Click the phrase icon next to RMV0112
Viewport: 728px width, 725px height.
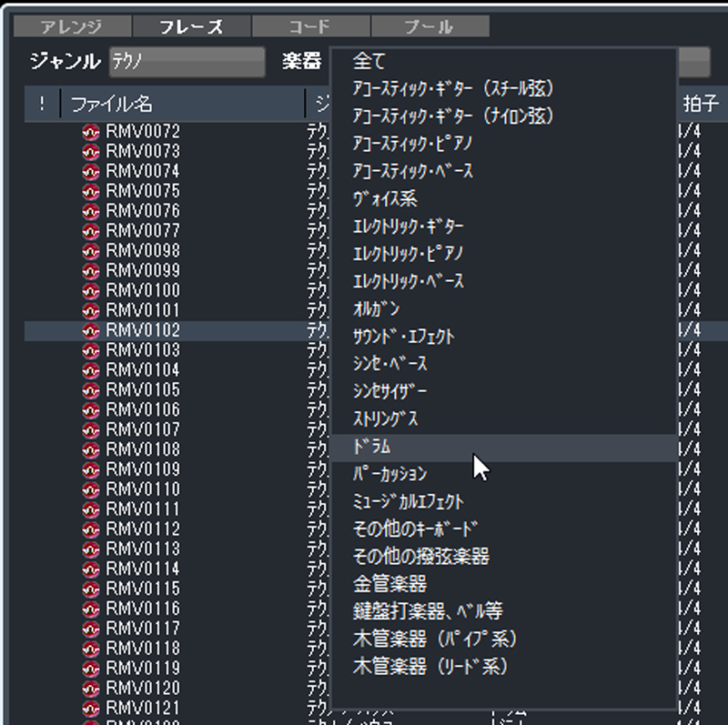pos(90,529)
